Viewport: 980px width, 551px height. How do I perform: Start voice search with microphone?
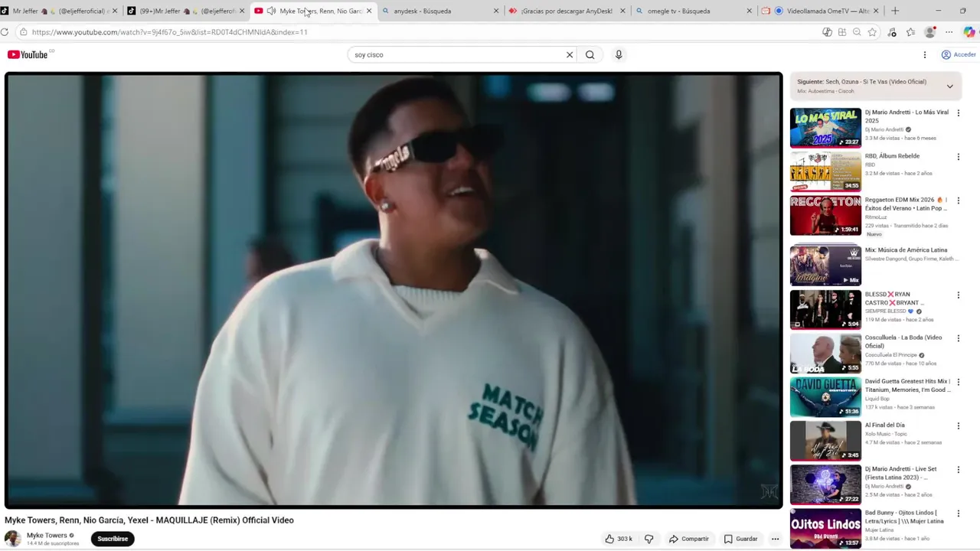[619, 54]
